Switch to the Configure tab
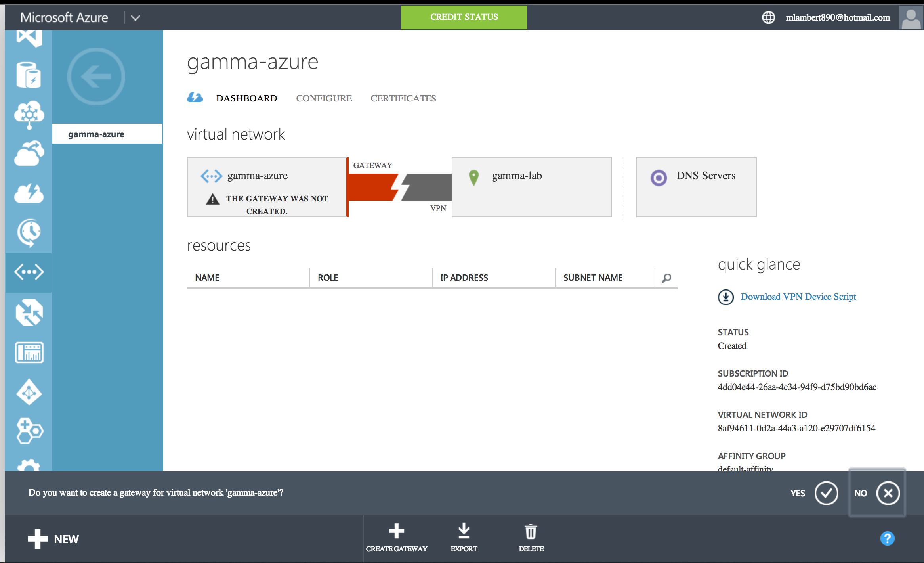Viewport: 924px width, 563px height. pyautogui.click(x=324, y=98)
